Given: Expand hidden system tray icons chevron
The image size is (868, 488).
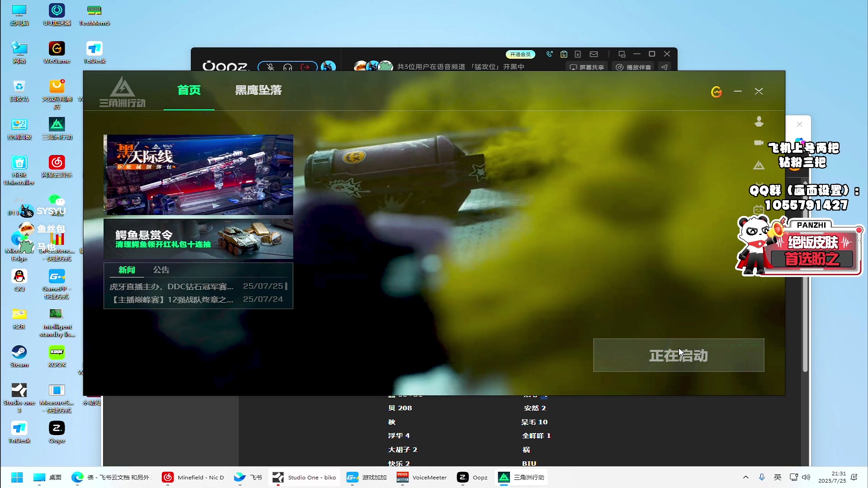Looking at the screenshot, I should coord(746,477).
